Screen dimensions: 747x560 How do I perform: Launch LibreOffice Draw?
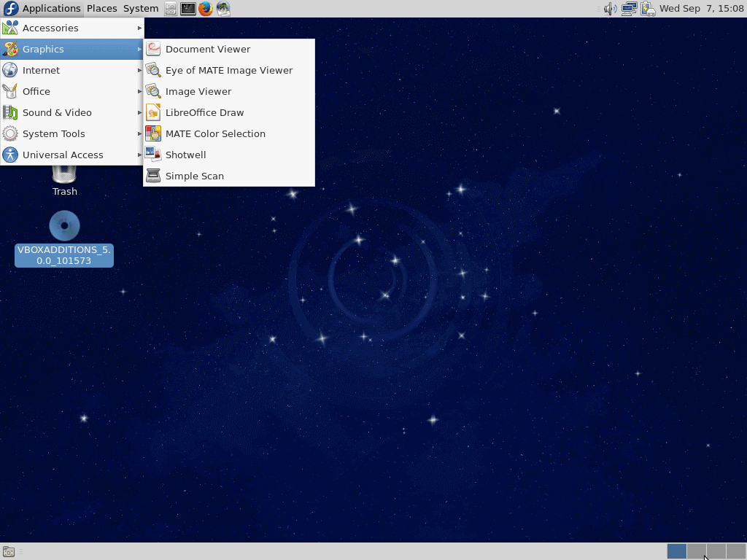(204, 112)
